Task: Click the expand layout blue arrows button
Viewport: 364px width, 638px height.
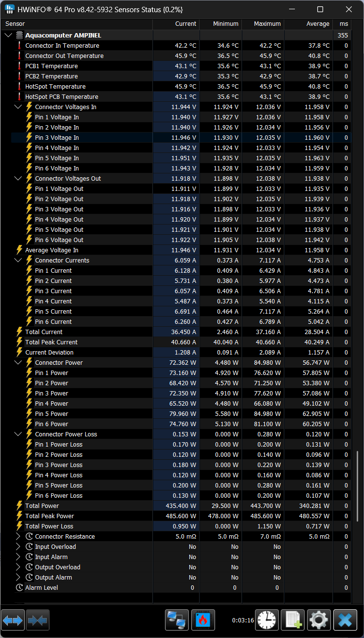Action: tap(13, 620)
